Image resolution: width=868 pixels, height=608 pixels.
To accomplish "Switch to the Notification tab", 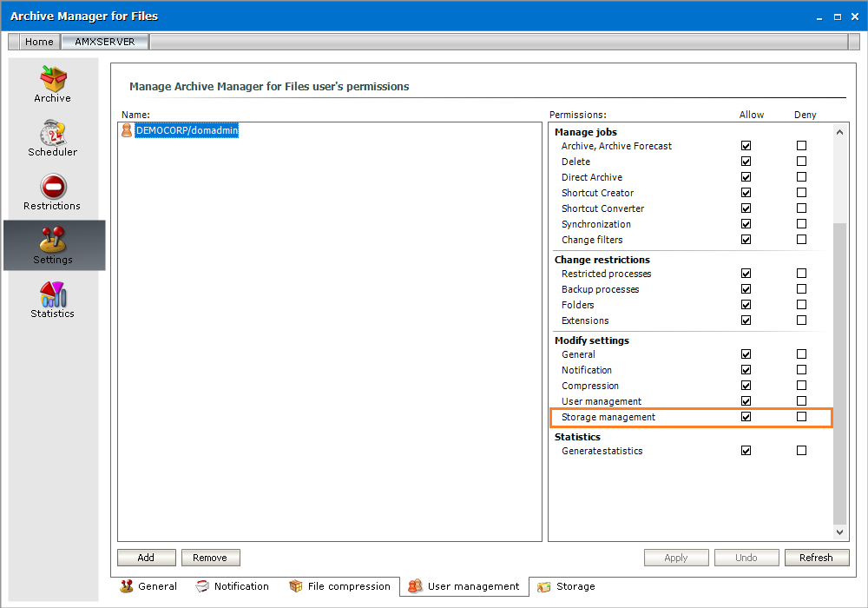I will point(232,586).
